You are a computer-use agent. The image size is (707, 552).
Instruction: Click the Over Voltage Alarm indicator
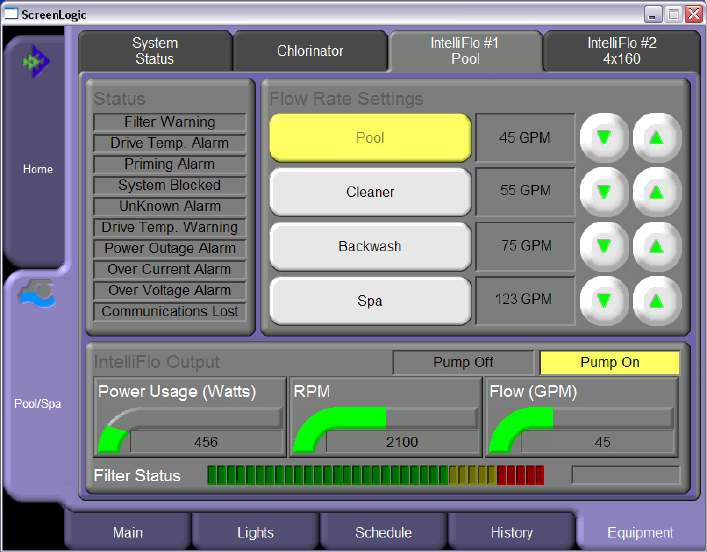(x=170, y=290)
